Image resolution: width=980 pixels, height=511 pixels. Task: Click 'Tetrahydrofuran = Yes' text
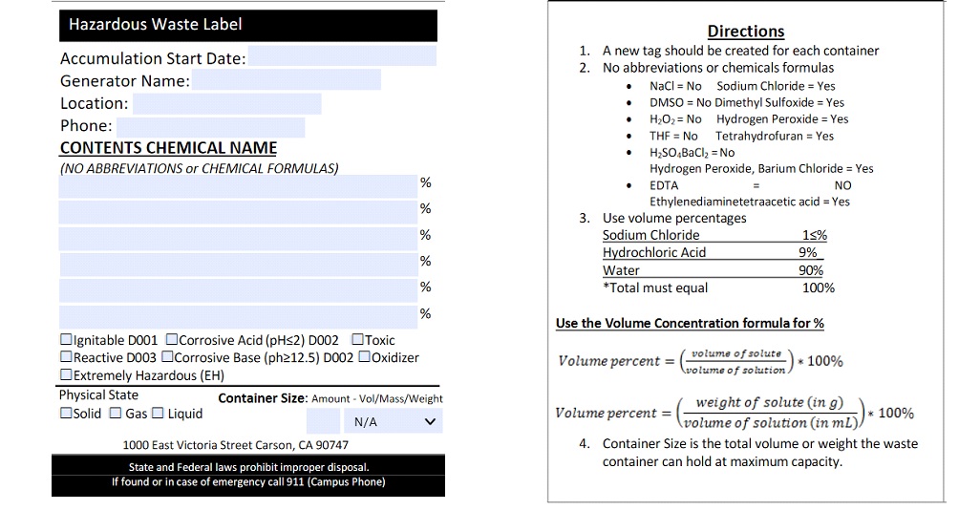(x=775, y=137)
